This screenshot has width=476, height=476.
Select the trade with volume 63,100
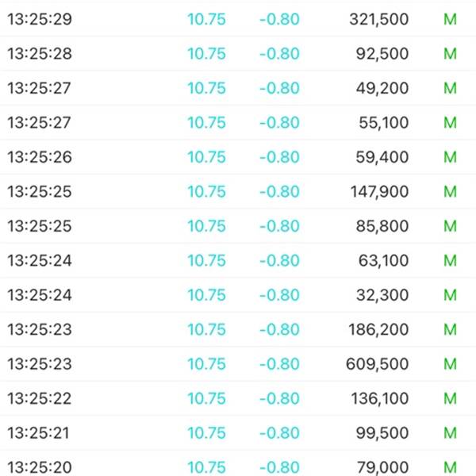(238, 260)
